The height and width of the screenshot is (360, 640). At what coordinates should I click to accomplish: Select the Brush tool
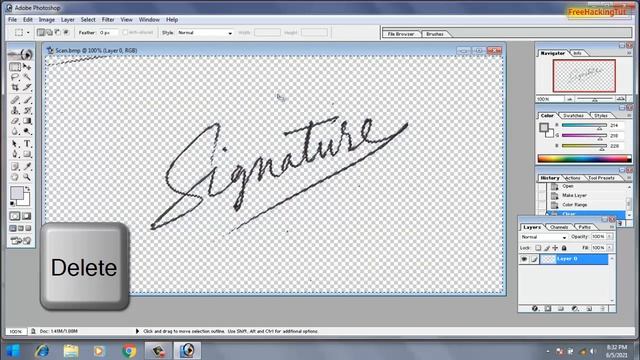point(27,100)
